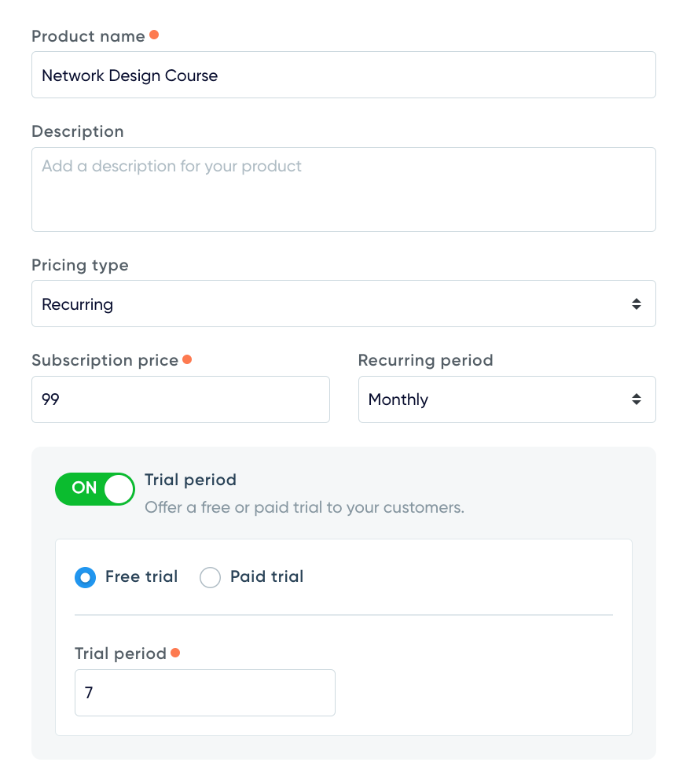The image size is (690, 784).
Task: Open the Recurring period dropdown showing Monthly
Action: click(506, 399)
